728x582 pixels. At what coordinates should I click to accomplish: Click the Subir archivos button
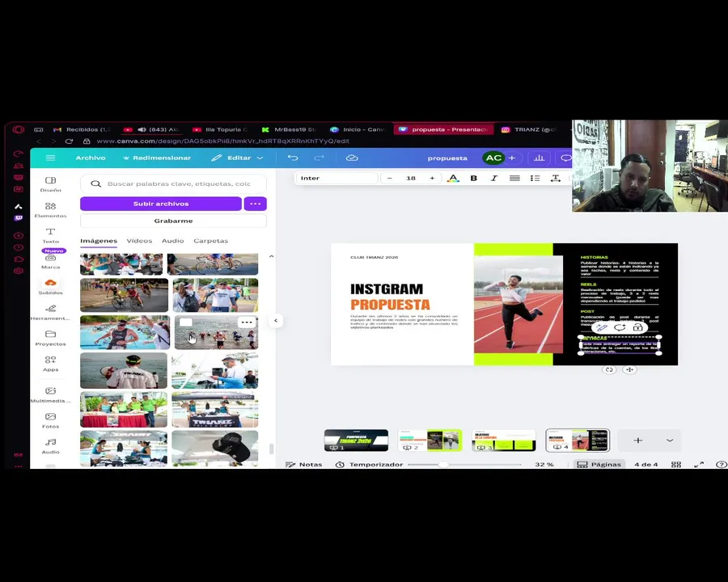pos(161,204)
